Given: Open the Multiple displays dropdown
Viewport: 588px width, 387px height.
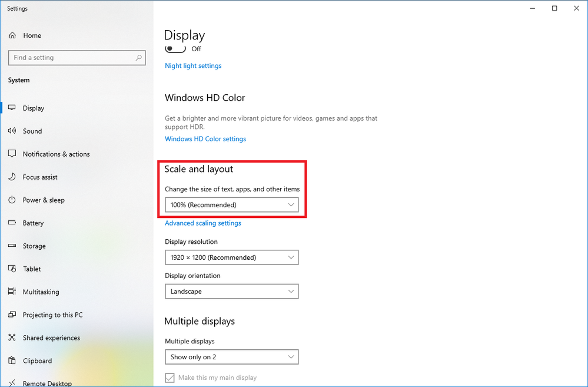Looking at the screenshot, I should click(232, 357).
